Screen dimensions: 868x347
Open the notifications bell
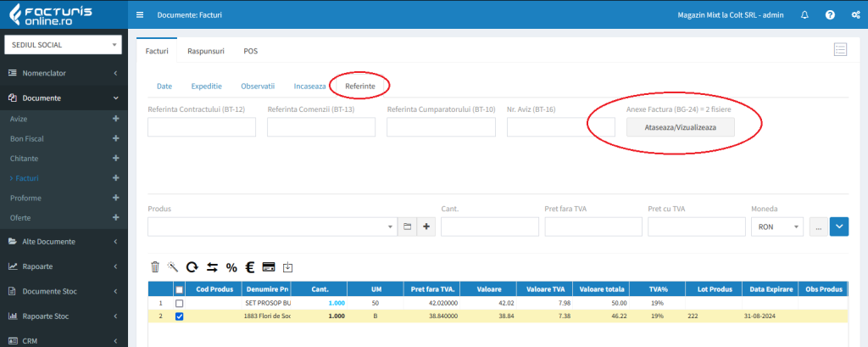coord(804,15)
